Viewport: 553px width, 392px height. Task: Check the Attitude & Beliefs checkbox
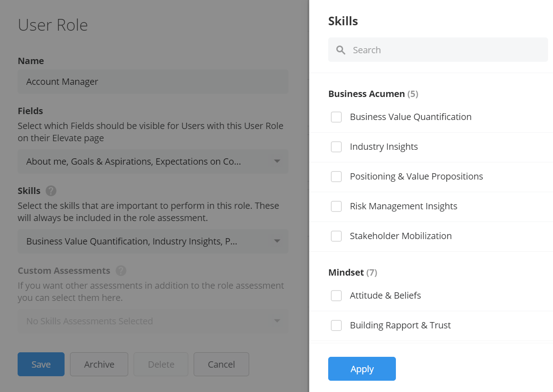336,296
